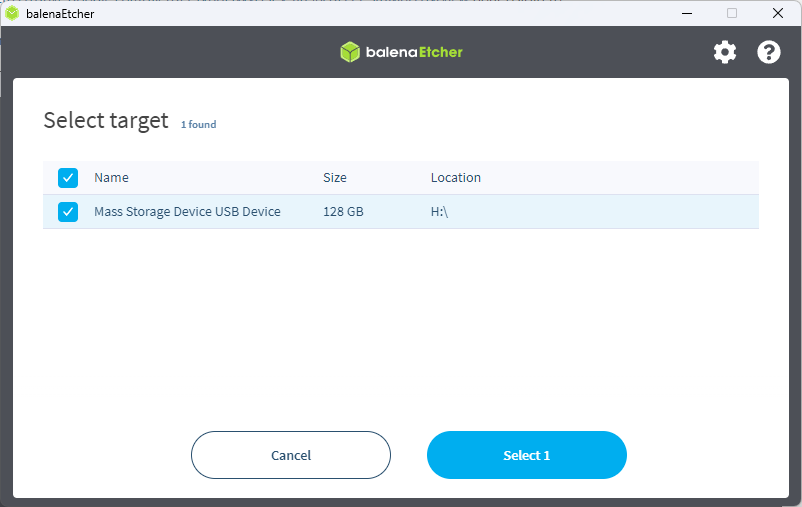This screenshot has height=507, width=802.
Task: Open the help question mark icon
Action: coord(769,52)
